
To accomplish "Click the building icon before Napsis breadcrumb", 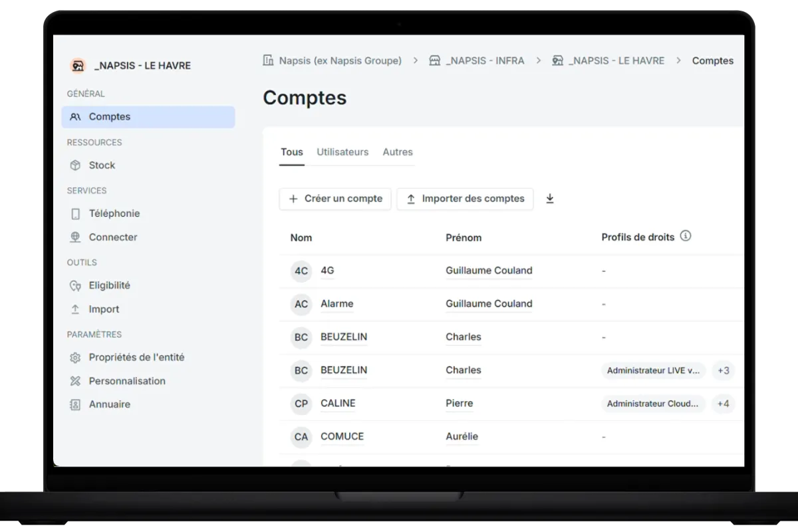I will click(269, 61).
